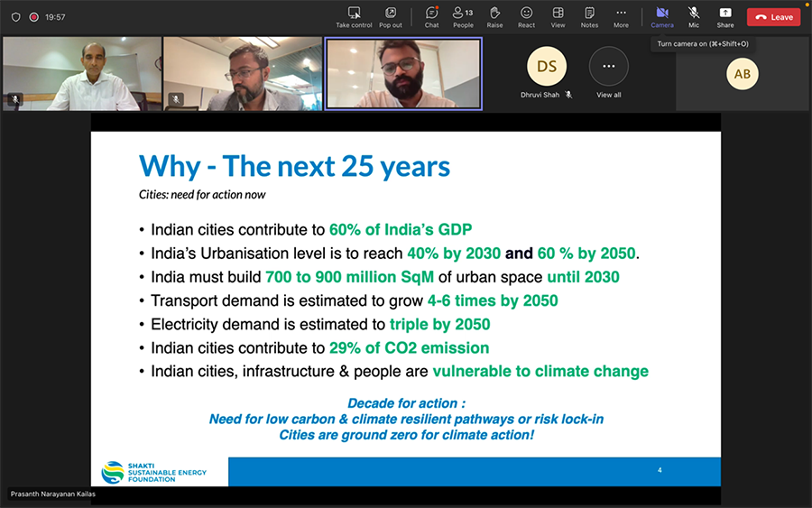
Task: Unmute the Mic
Action: pos(694,17)
